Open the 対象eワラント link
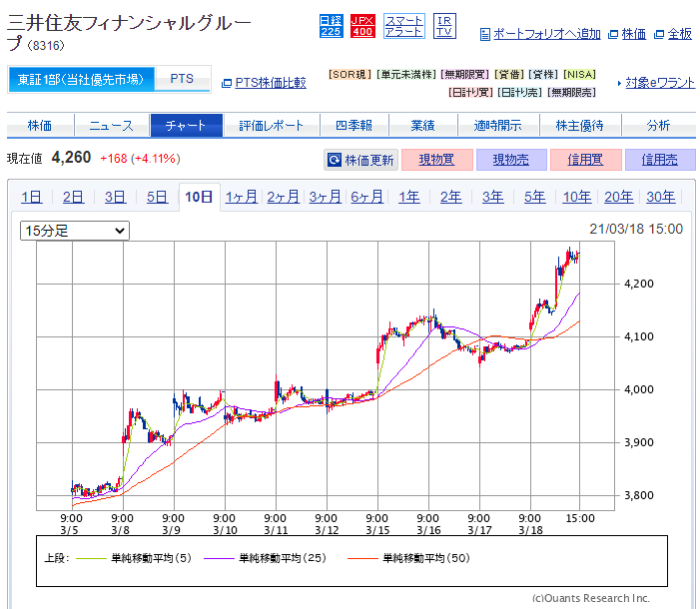 [x=660, y=83]
